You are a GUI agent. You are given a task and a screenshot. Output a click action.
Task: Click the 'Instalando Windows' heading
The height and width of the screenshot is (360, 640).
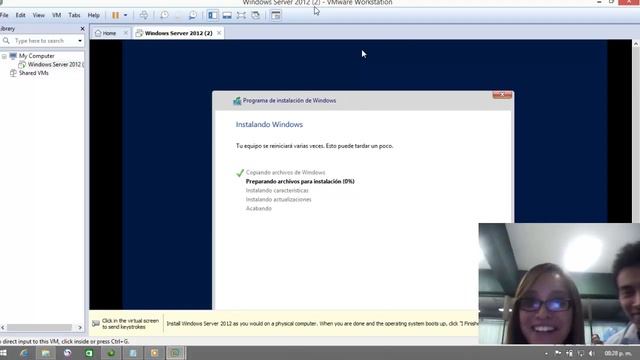pyautogui.click(x=269, y=124)
